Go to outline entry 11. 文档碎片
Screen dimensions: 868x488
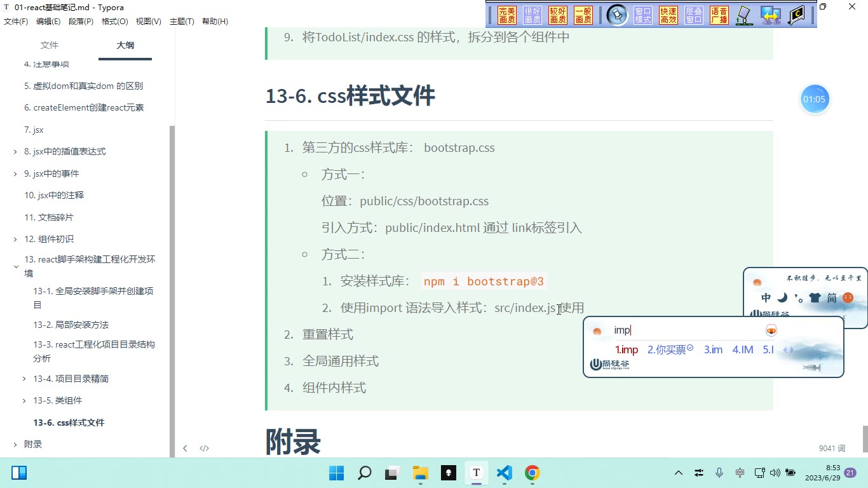49,217
